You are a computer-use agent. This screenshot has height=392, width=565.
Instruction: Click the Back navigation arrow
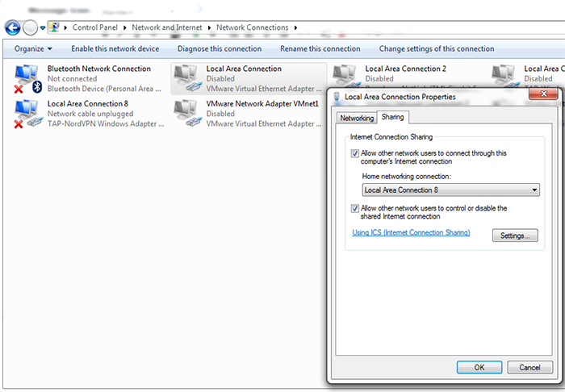[x=13, y=27]
